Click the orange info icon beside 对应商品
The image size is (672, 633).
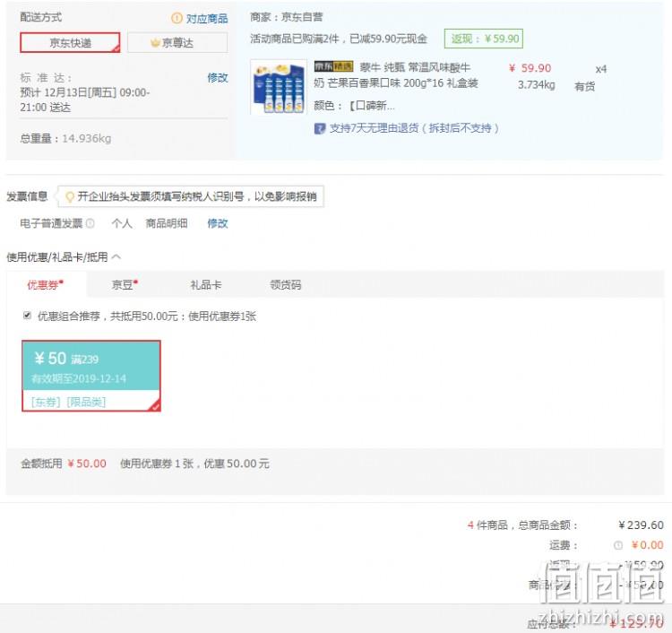[x=177, y=18]
